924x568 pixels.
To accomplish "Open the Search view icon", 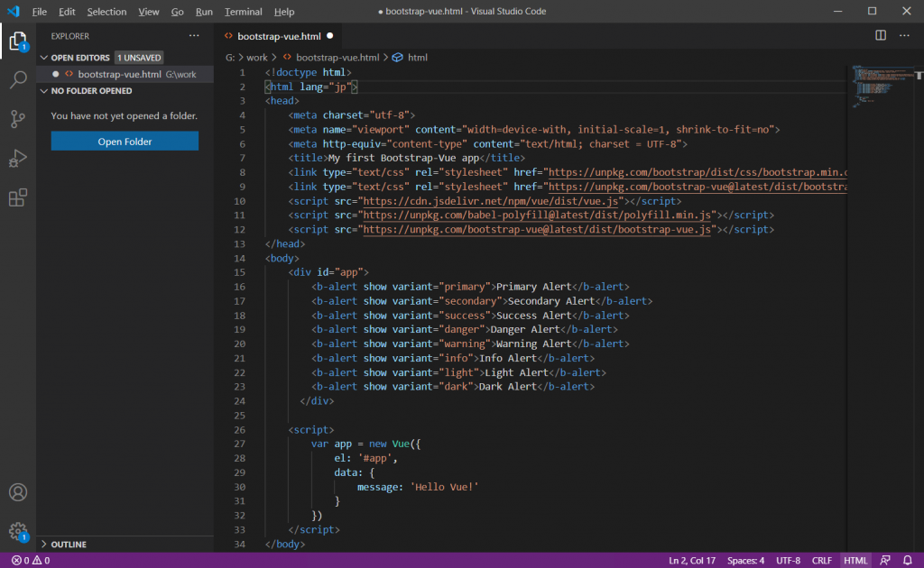I will click(18, 79).
